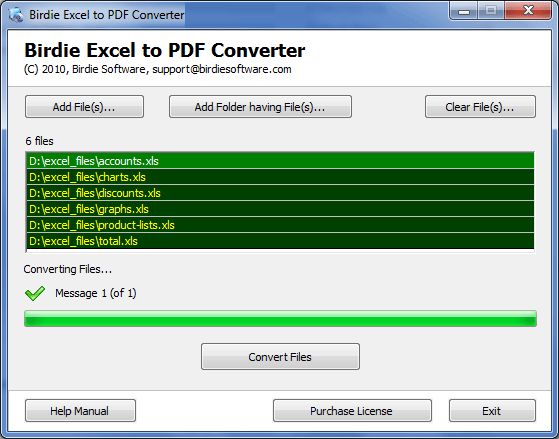Click Purchase License button

352,410
